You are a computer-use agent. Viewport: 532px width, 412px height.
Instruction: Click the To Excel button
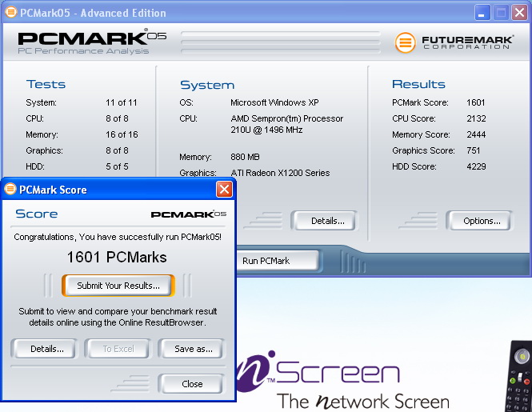[x=118, y=349]
